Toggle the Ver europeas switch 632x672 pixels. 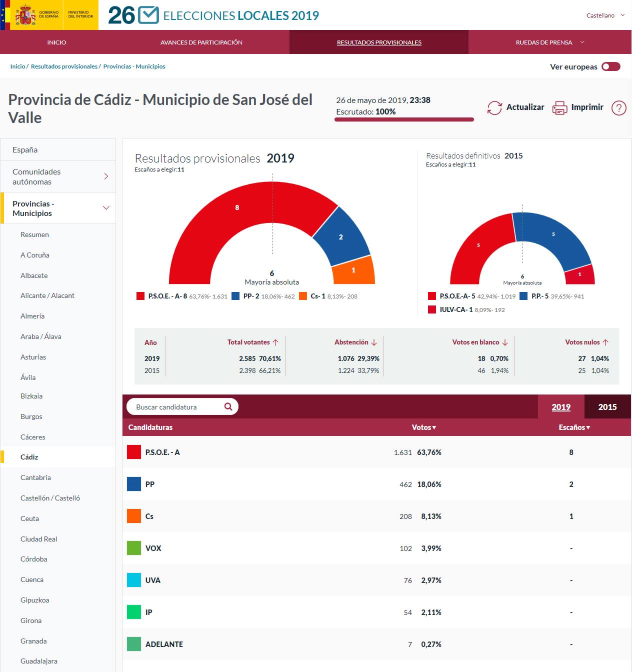click(611, 66)
